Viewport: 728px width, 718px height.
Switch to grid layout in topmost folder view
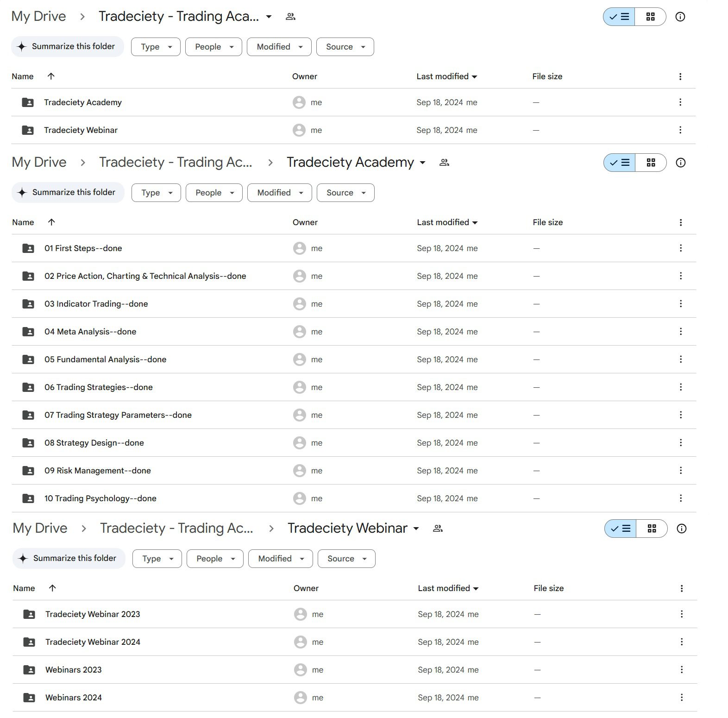click(x=650, y=17)
